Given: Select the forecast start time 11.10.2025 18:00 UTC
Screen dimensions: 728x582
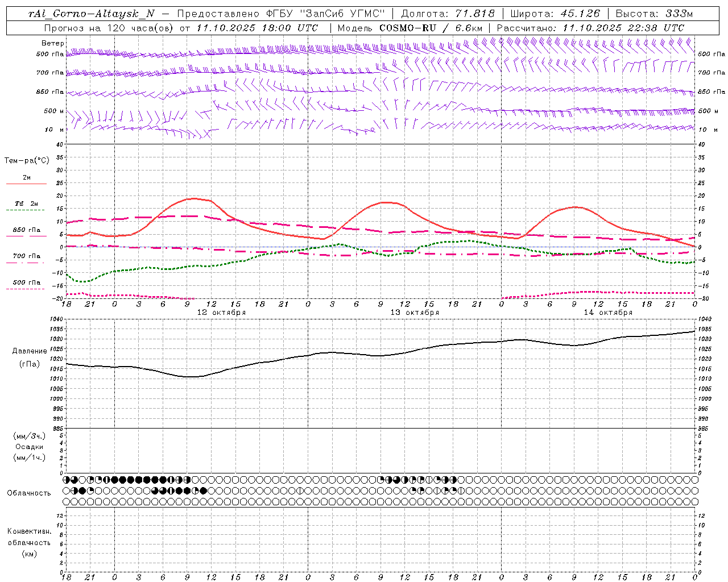Looking at the screenshot, I should [x=257, y=28].
